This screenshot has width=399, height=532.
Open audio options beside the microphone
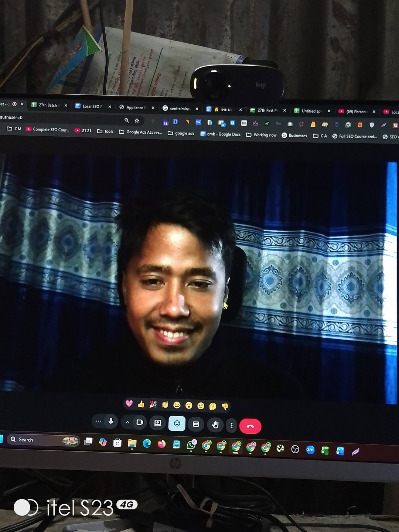(x=98, y=421)
